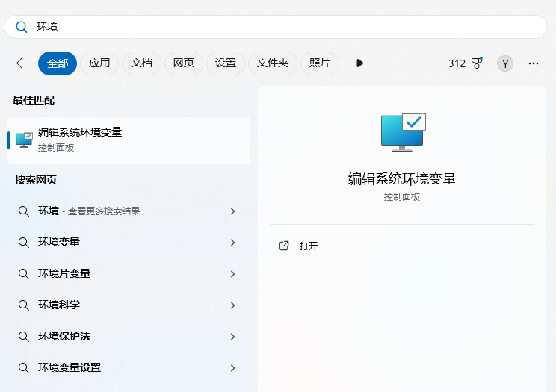Open the three-dot more options menu
556x392 pixels.
[x=534, y=63]
